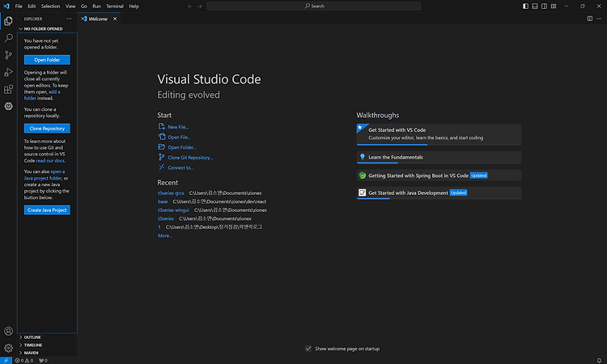Viewport: 607px width, 364px height.
Task: Open the Edit menu
Action: tap(32, 6)
